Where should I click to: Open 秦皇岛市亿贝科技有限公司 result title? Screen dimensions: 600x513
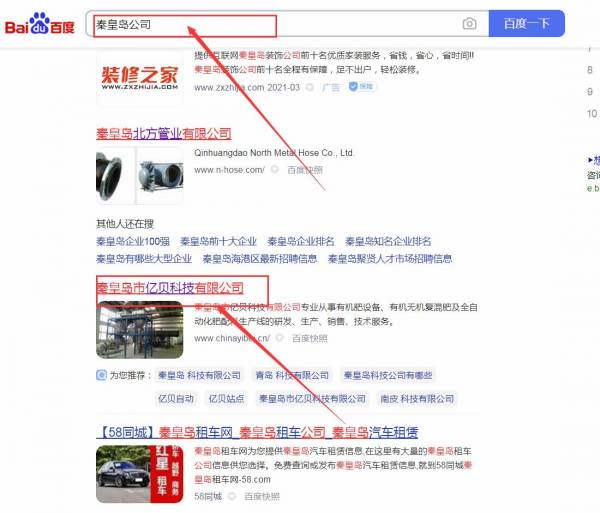coord(170,288)
